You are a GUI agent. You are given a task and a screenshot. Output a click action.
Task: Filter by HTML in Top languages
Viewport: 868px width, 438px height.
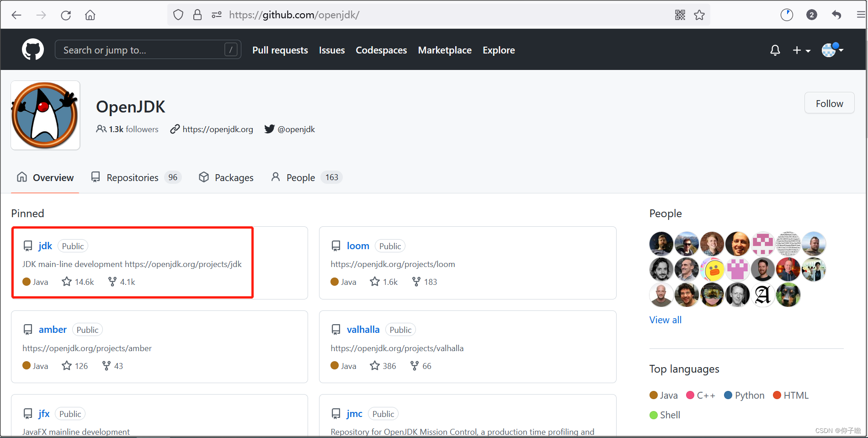pos(791,395)
